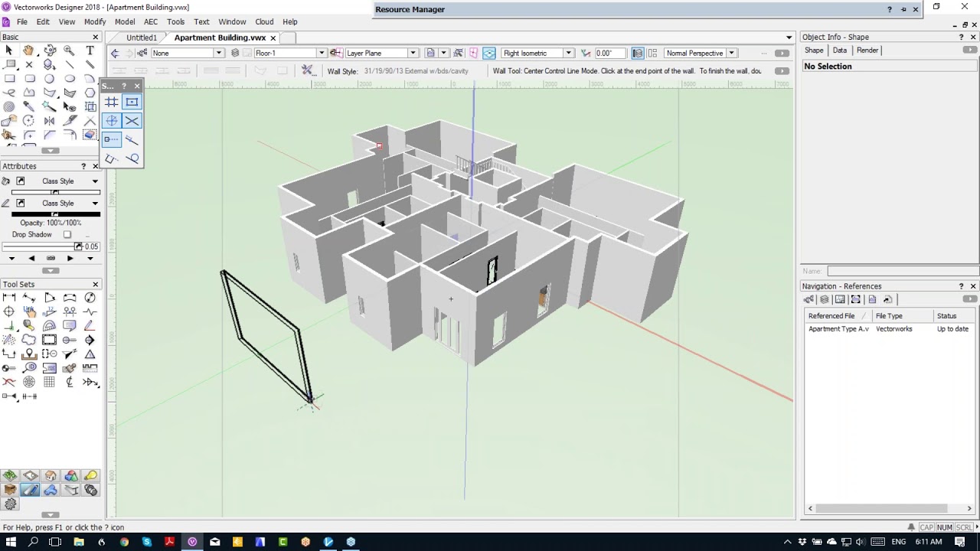Select the Magic Wand select-similar tool

coord(49,106)
